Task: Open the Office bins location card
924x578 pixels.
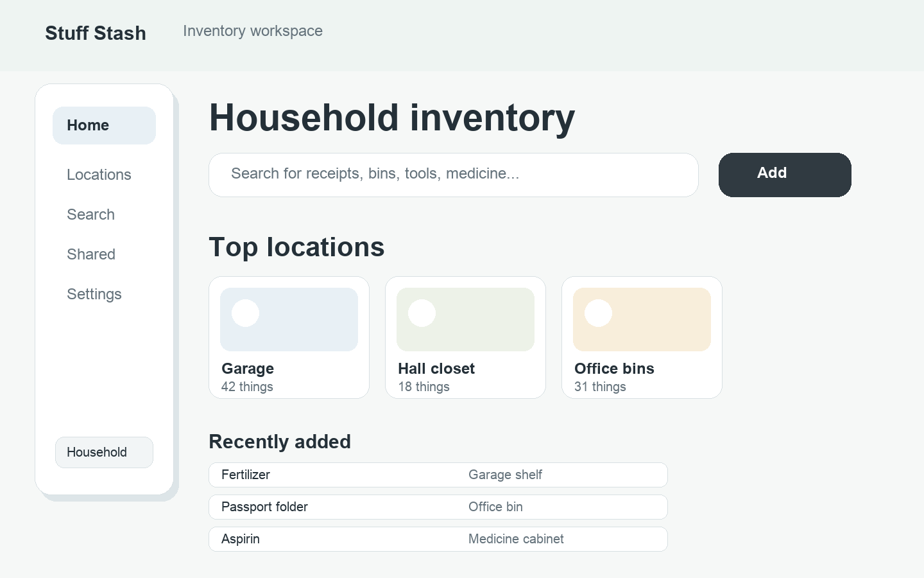Action: click(x=642, y=337)
